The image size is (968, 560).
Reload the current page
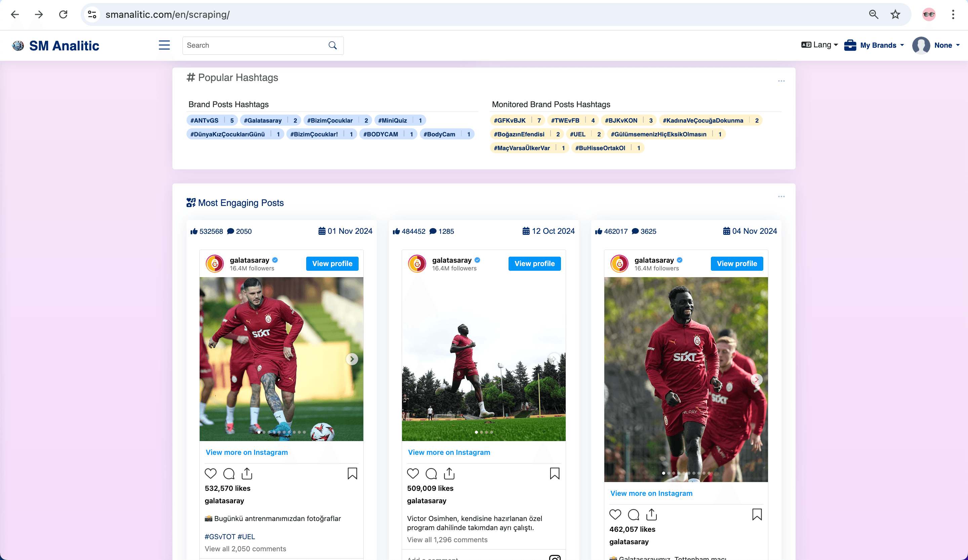click(x=63, y=14)
